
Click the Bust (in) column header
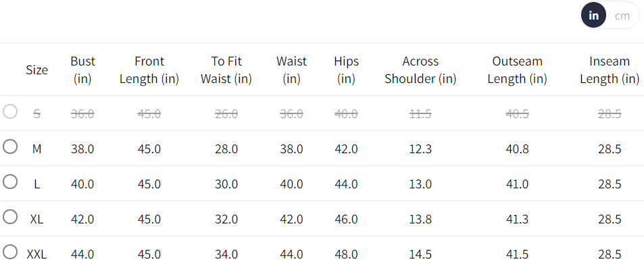click(82, 70)
